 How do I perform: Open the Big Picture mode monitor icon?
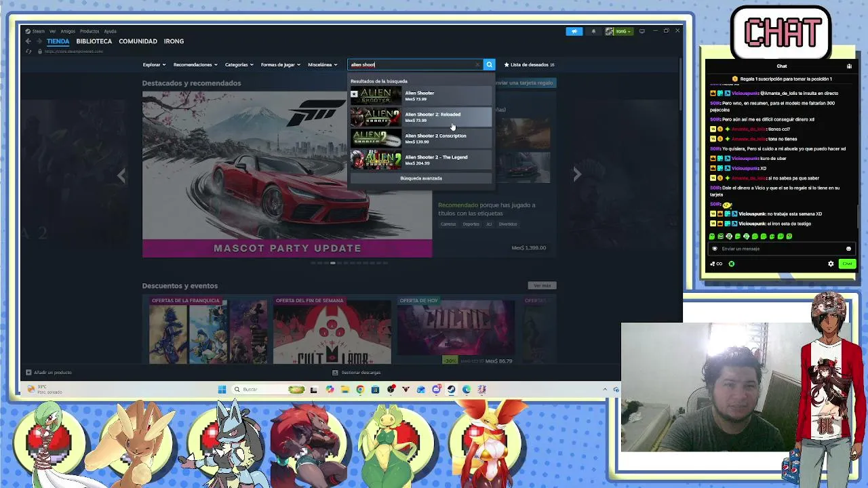tap(642, 31)
